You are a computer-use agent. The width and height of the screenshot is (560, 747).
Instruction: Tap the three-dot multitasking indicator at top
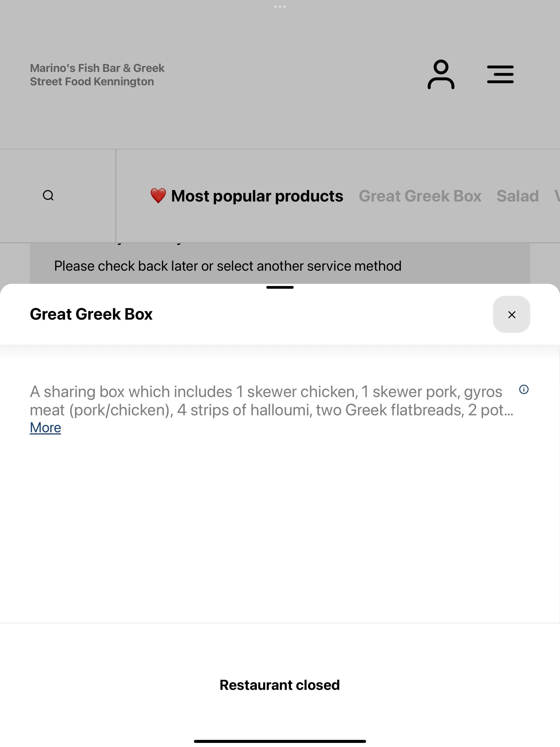tap(280, 6)
